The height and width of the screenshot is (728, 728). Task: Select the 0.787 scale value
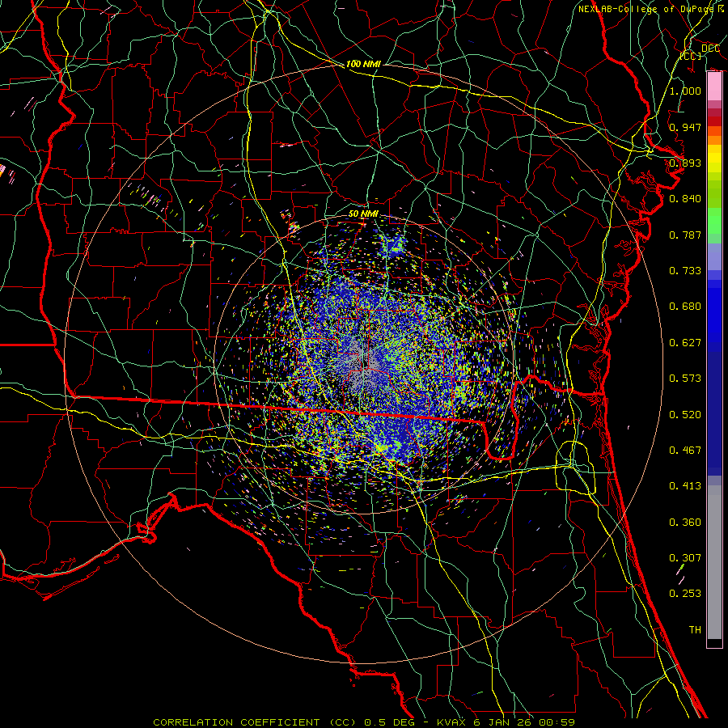pyautogui.click(x=685, y=235)
